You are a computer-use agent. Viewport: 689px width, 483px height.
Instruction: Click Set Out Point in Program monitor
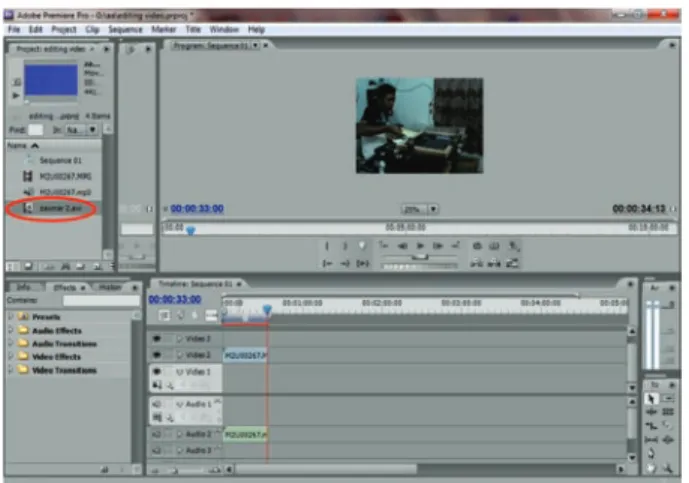tap(345, 246)
